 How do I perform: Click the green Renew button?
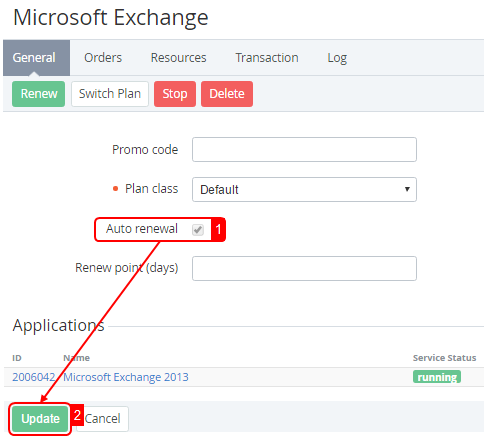point(39,94)
